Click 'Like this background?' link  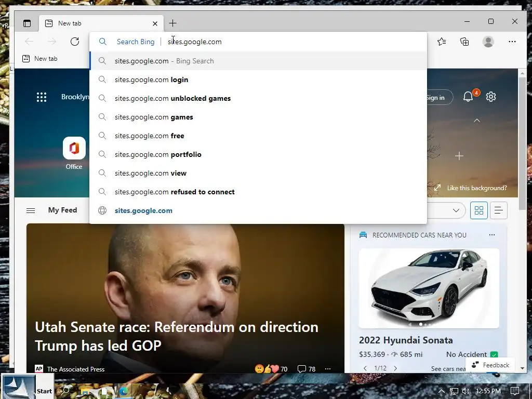click(477, 188)
